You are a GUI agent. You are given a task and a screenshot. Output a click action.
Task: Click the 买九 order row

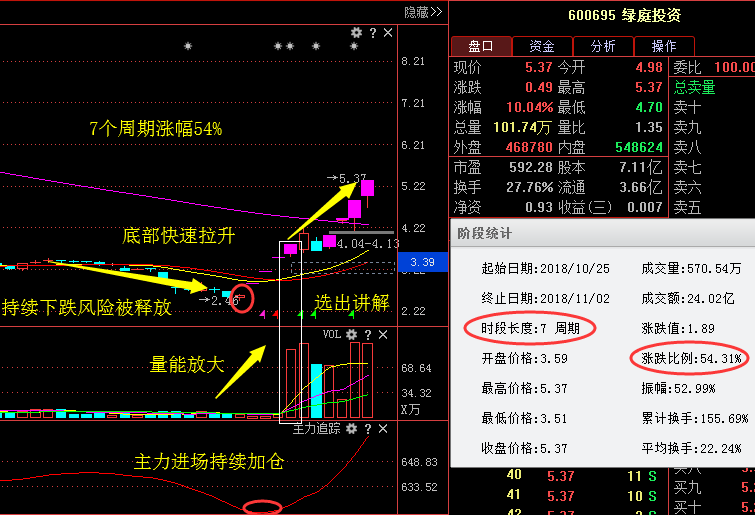(713, 487)
